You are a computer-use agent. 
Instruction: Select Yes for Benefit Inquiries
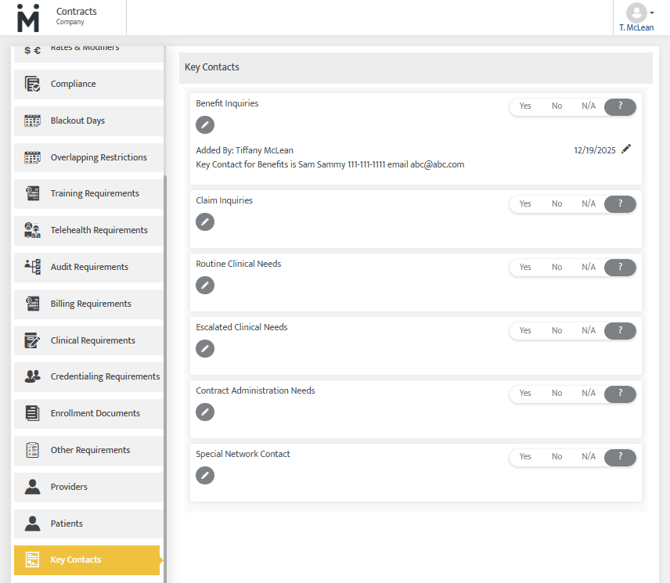click(x=525, y=107)
